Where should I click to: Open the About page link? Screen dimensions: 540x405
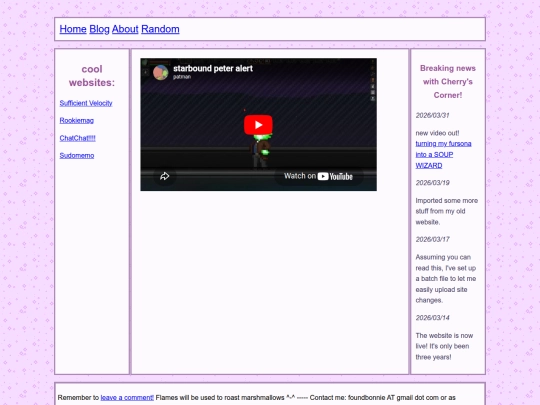[125, 29]
